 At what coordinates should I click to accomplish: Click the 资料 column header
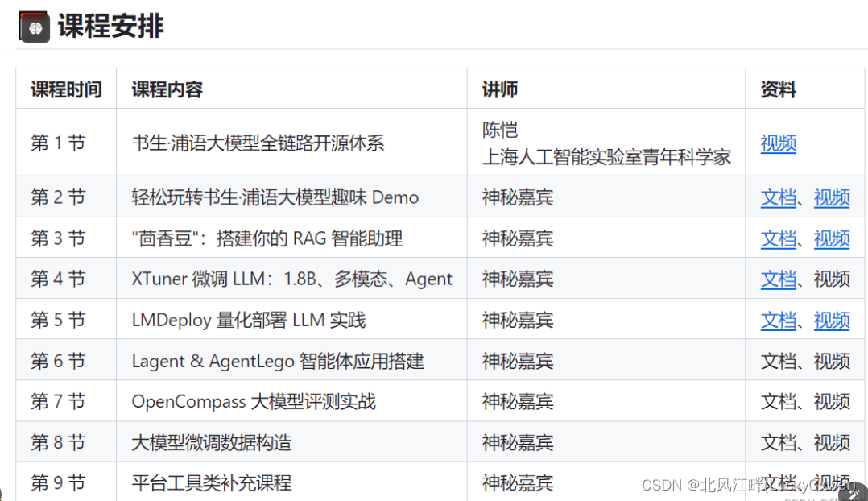779,89
